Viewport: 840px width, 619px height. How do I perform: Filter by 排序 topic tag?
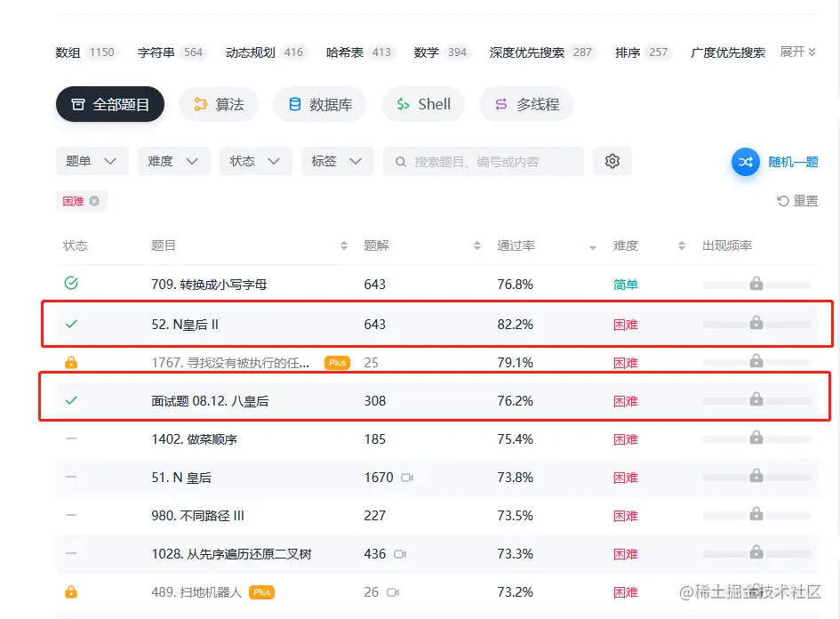[642, 52]
